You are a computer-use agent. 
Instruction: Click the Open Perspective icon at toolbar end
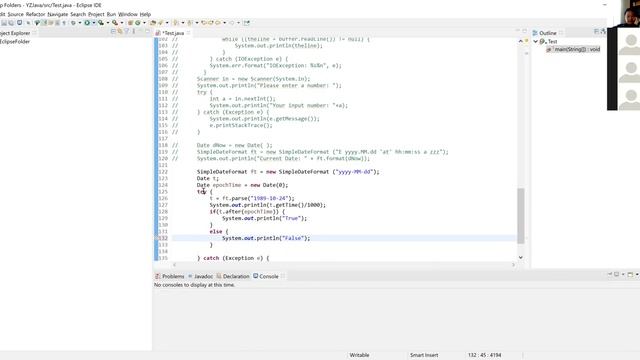pyautogui.click(x=247, y=23)
